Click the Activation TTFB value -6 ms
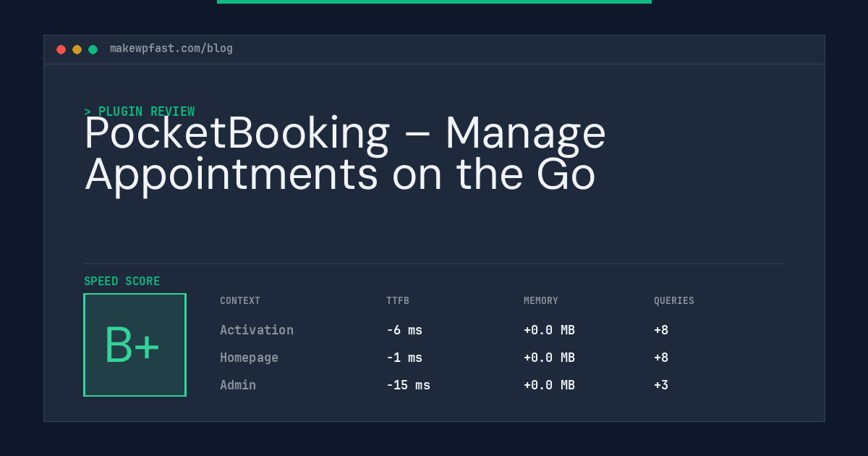868x456 pixels. click(x=404, y=330)
